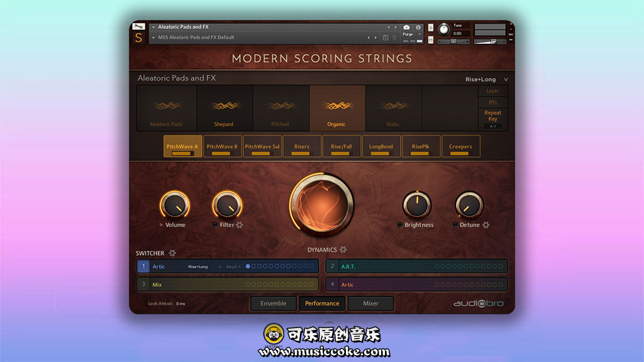Take a snapshot with the camera icon
The width and height of the screenshot is (644, 362).
click(x=406, y=27)
